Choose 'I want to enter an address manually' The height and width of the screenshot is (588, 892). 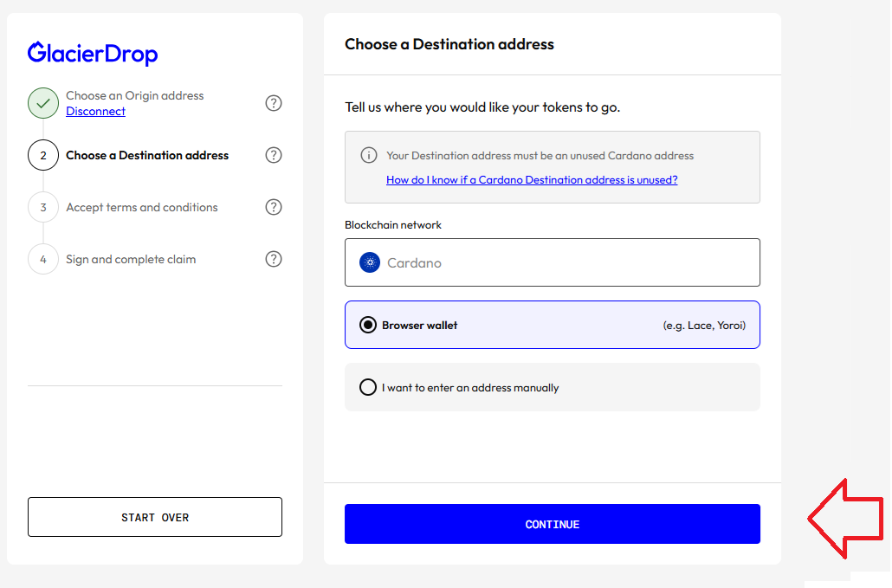(368, 387)
